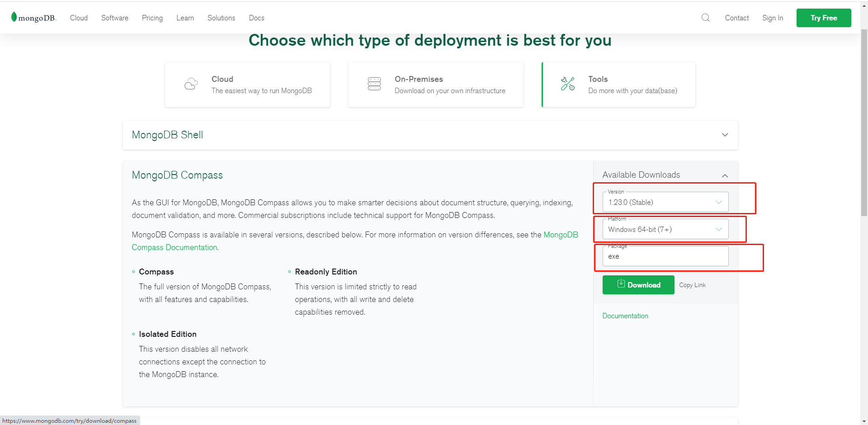Click the Isolated Edition heading
The height and width of the screenshot is (425, 868).
pos(168,334)
